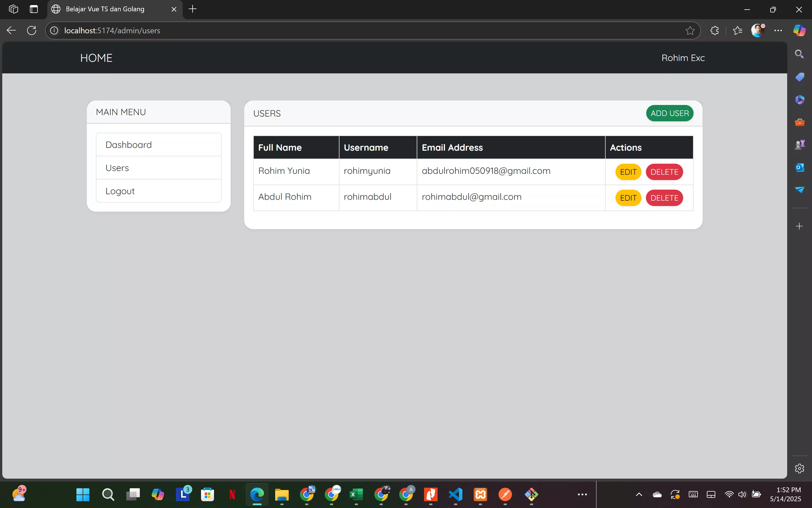Show hidden tray icons chevron
Viewport: 812px width, 508px height.
pos(639,494)
